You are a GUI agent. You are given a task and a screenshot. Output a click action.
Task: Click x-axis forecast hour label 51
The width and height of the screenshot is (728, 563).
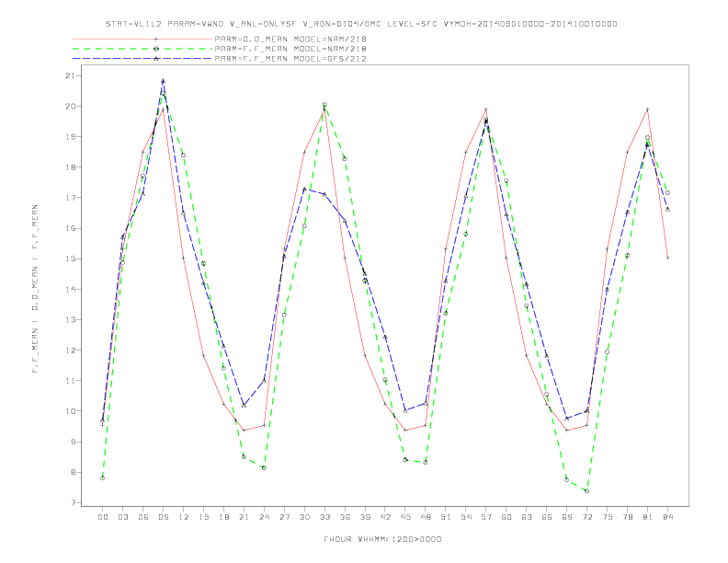[x=446, y=517]
